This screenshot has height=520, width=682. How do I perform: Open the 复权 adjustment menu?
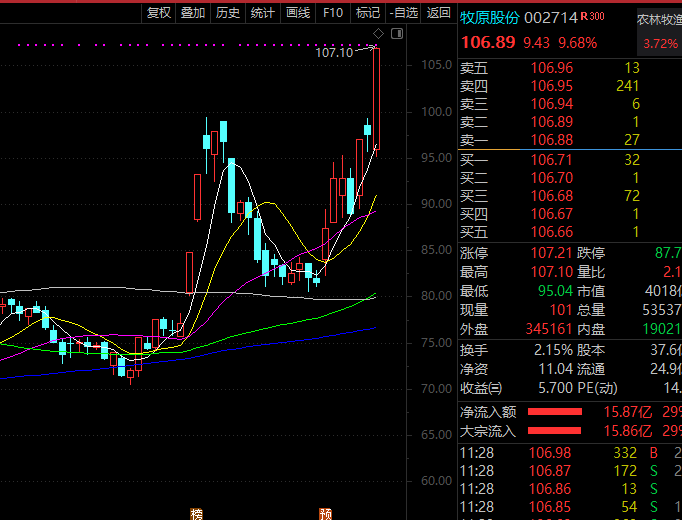(x=159, y=13)
